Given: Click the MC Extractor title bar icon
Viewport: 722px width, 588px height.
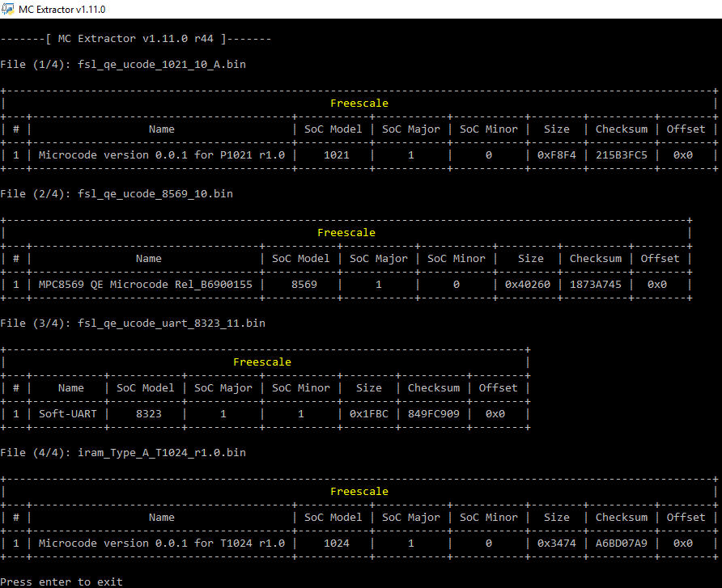Looking at the screenshot, I should 9,9.
